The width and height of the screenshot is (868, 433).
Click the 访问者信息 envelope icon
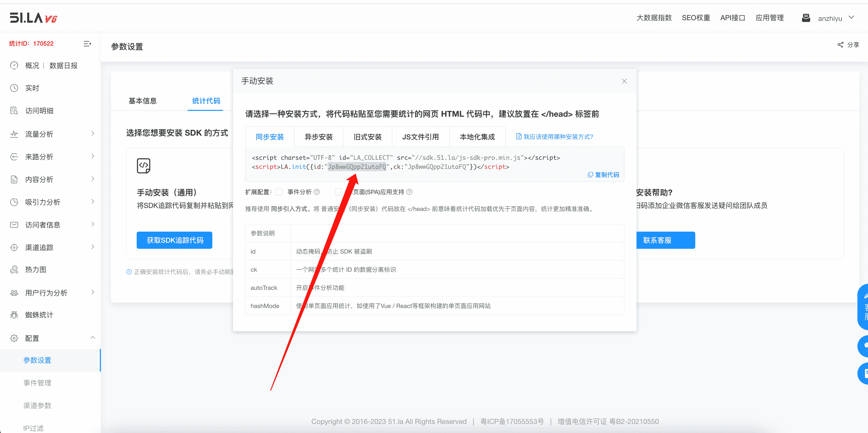(x=14, y=225)
